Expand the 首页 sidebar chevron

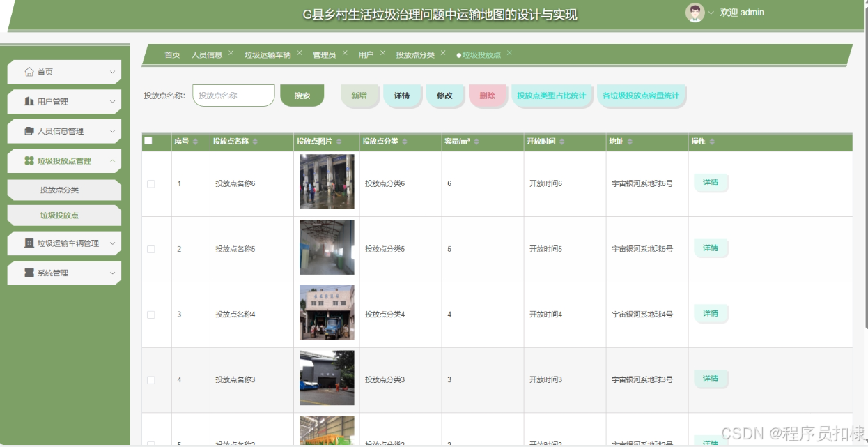click(x=112, y=72)
